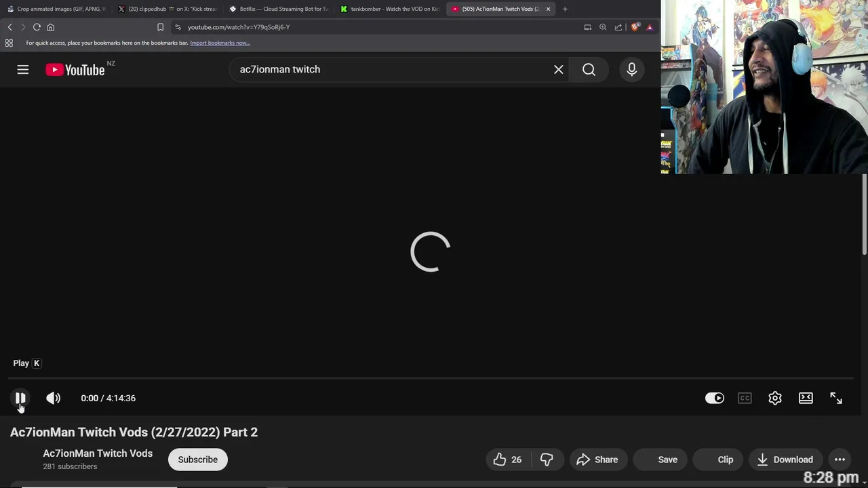Dislike the video with thumbs down
Image resolution: width=868 pixels, height=488 pixels.
(547, 460)
